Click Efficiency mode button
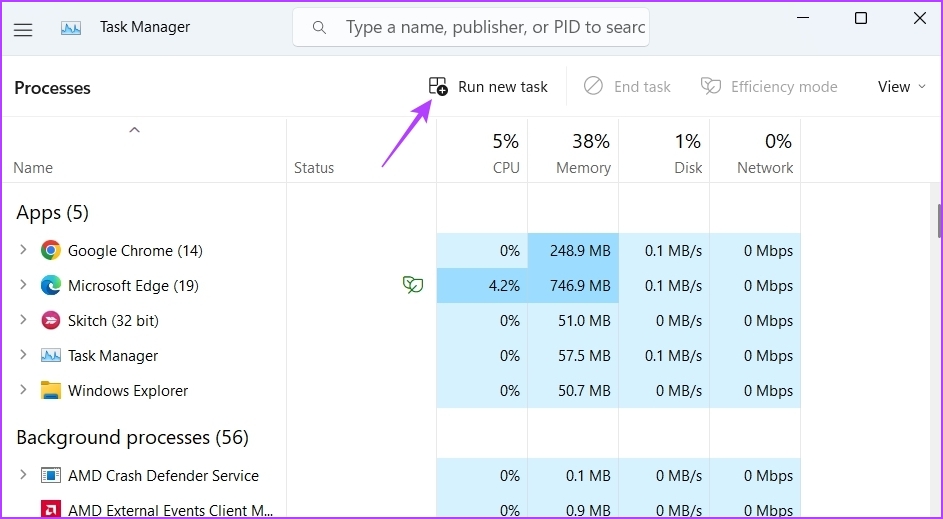This screenshot has width=943, height=519. [x=769, y=87]
